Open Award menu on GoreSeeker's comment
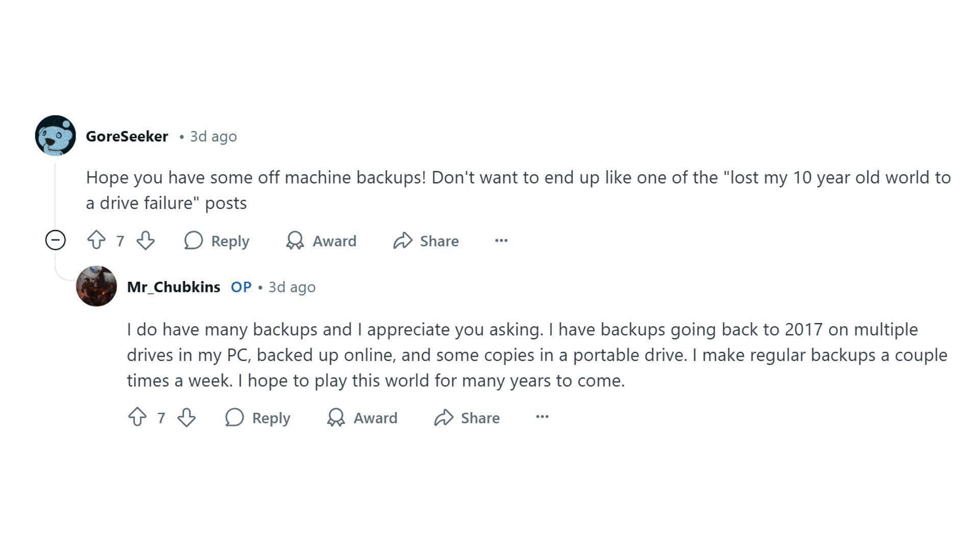The image size is (980, 551). [x=321, y=241]
